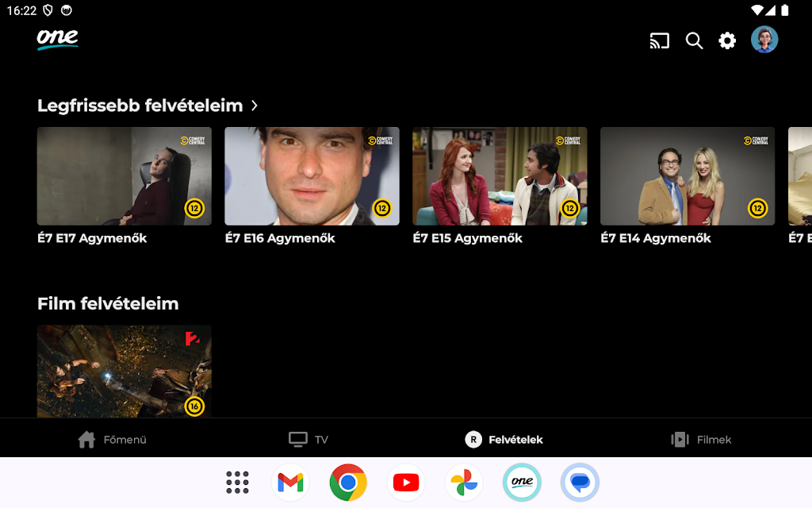Expand Legfrissebb felvételeim with the chevron

(x=255, y=106)
